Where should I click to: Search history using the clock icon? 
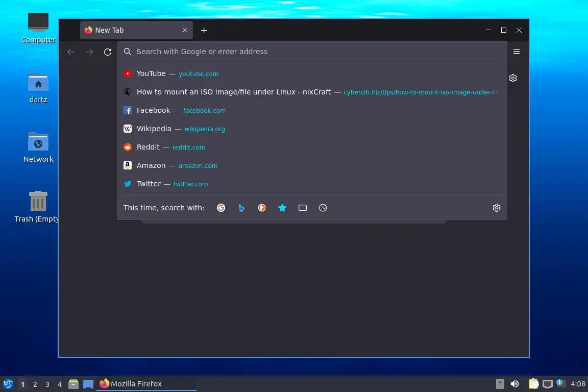[323, 208]
